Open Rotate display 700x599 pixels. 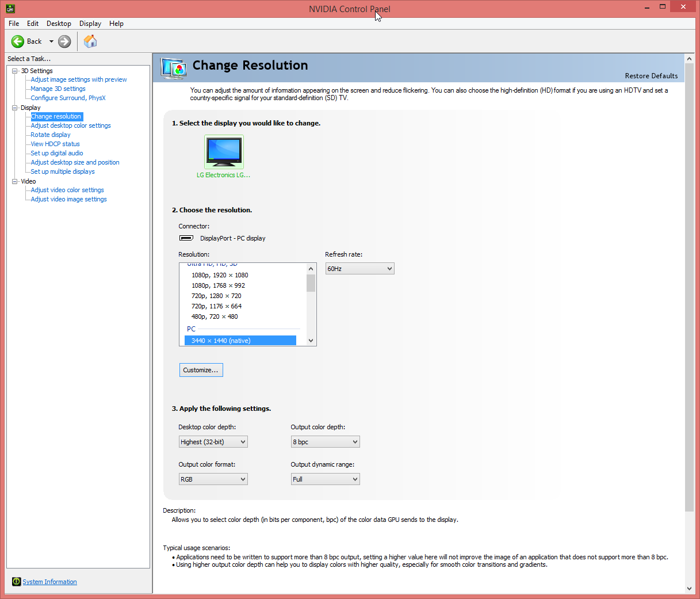click(x=51, y=135)
